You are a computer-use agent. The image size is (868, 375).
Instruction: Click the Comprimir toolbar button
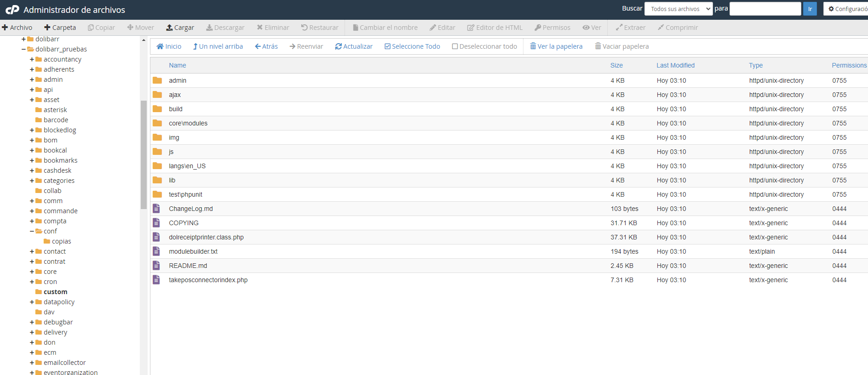tap(678, 28)
